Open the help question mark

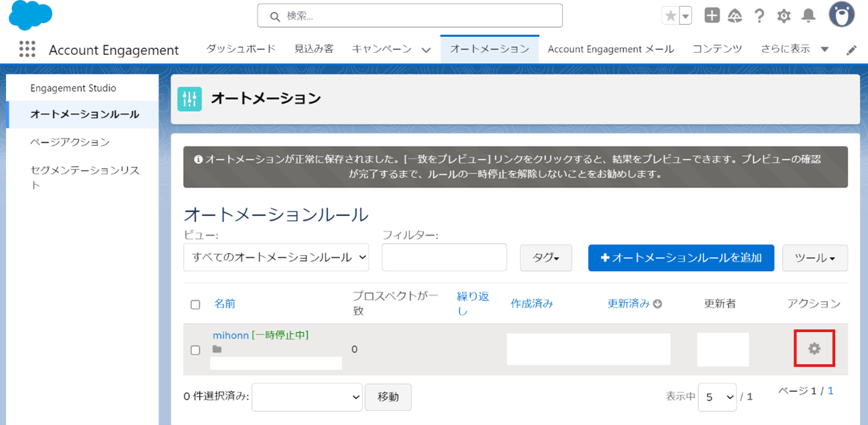[x=760, y=15]
